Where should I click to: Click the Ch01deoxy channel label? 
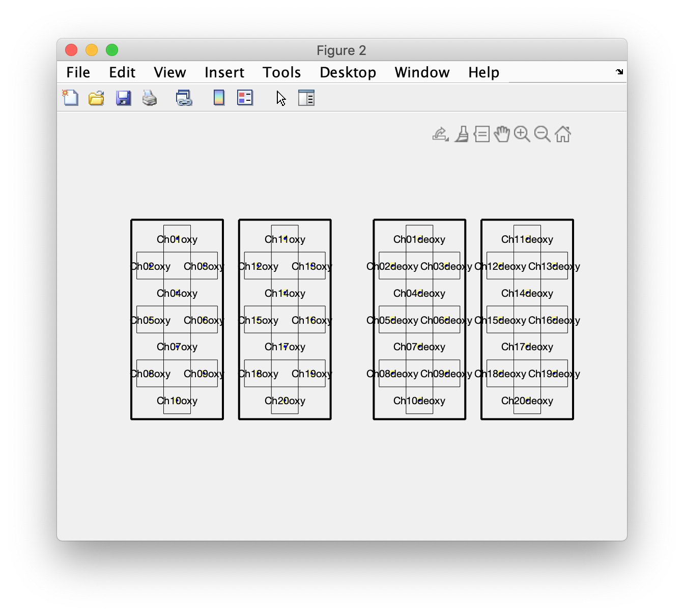419,239
